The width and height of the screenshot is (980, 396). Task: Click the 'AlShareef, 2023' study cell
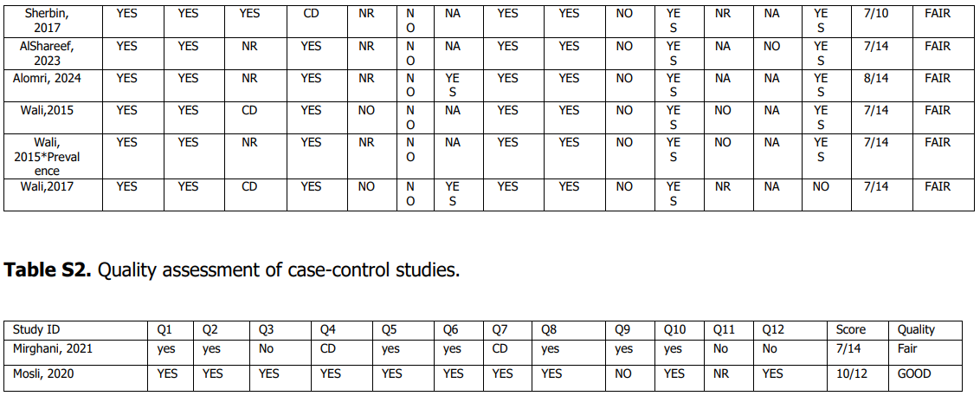point(52,54)
